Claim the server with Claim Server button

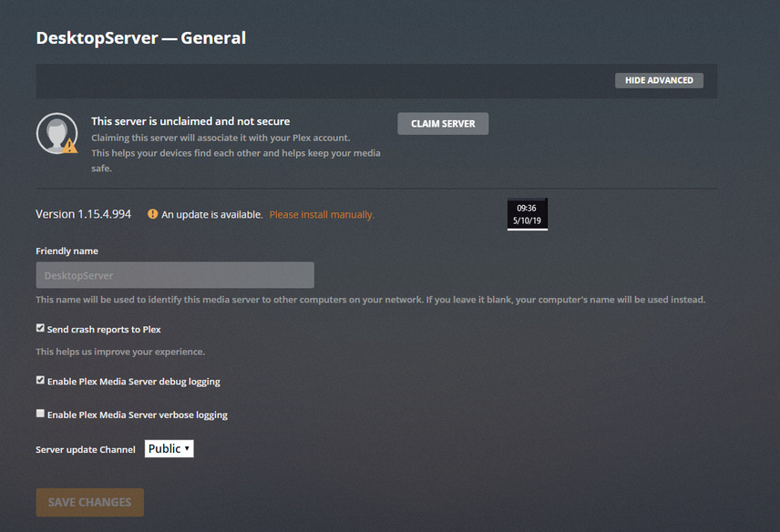point(443,124)
